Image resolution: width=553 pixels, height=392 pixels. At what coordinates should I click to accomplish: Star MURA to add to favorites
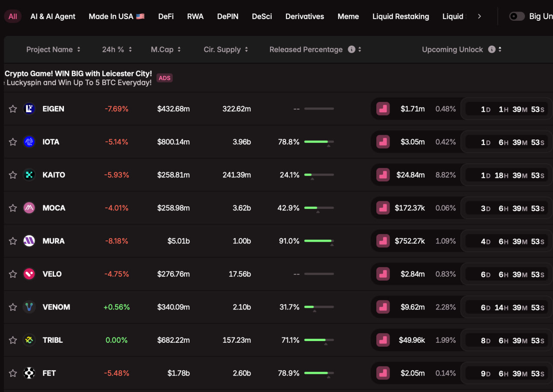[13, 241]
